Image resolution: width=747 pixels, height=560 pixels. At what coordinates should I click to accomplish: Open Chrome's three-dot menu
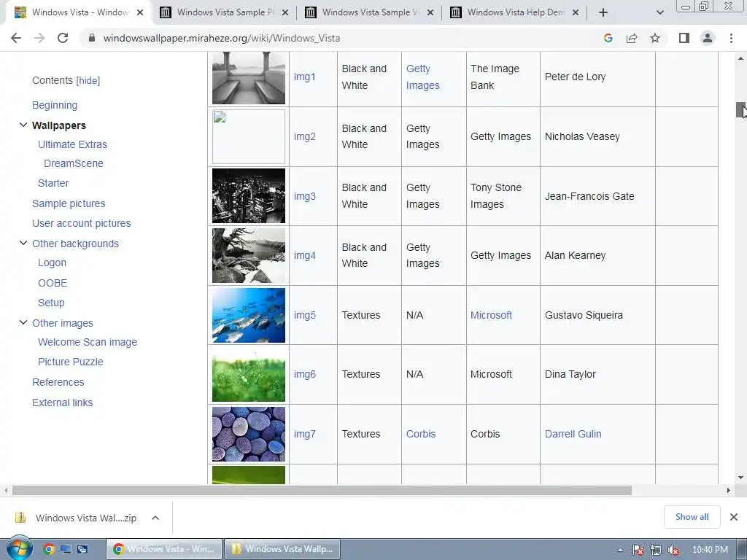(731, 38)
